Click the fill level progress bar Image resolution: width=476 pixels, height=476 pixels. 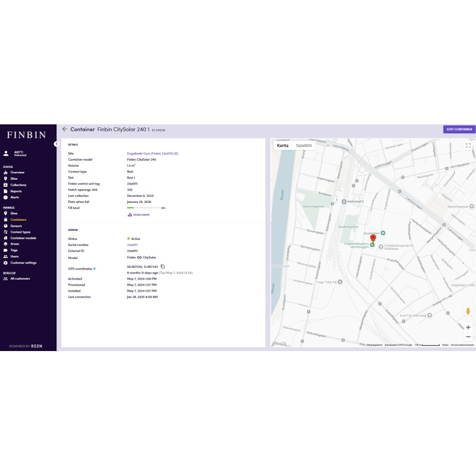(x=143, y=208)
